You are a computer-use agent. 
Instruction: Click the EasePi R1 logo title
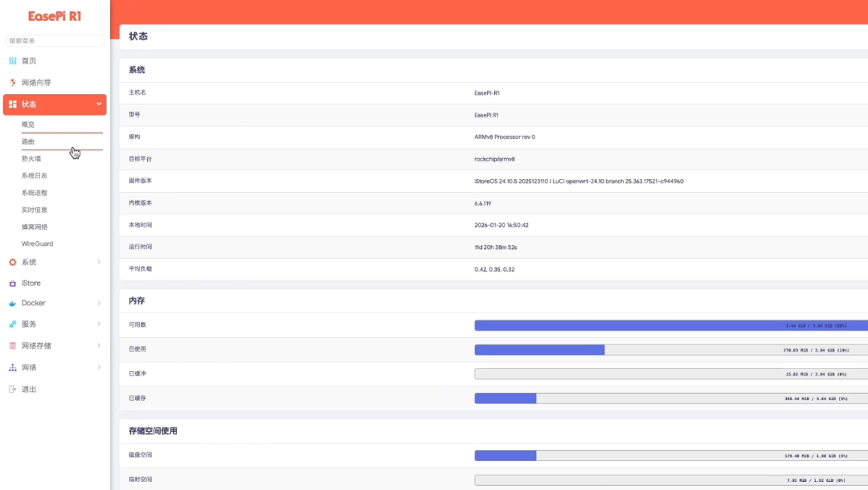tap(55, 16)
